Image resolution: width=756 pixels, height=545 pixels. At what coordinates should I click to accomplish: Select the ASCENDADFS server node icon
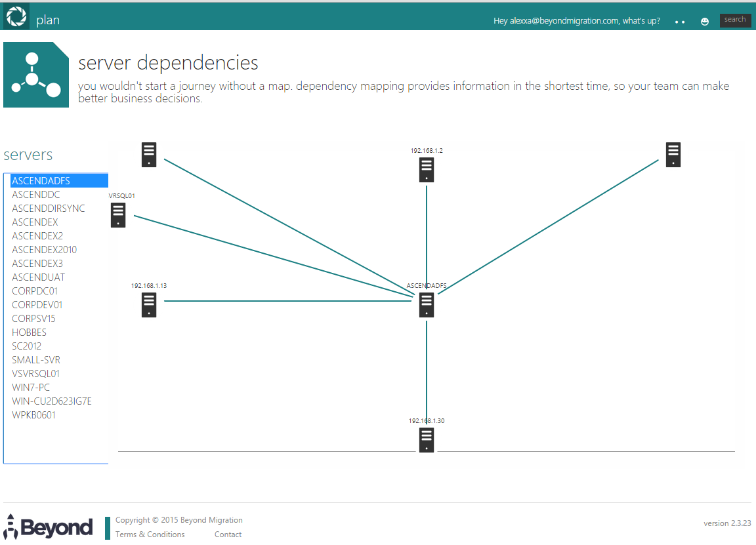[x=426, y=305]
